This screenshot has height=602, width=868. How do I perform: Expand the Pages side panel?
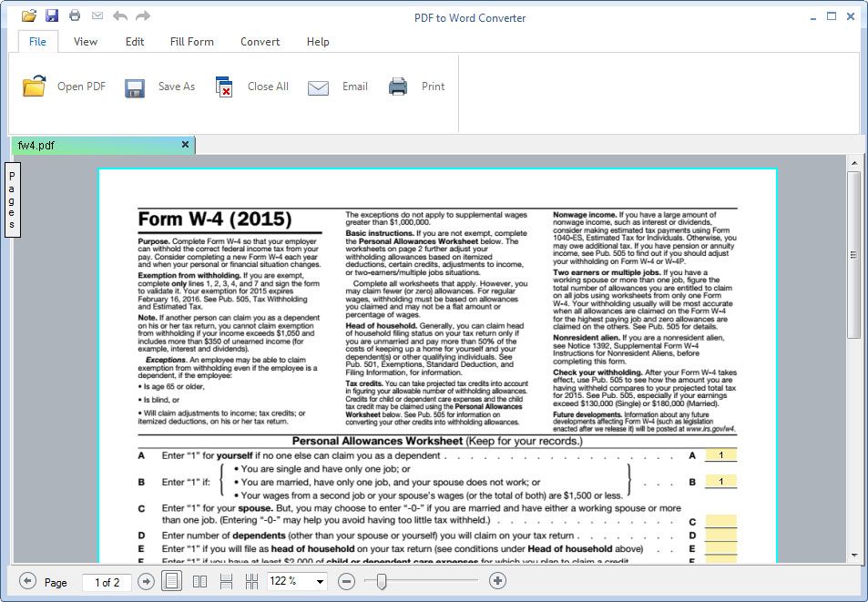(12, 199)
